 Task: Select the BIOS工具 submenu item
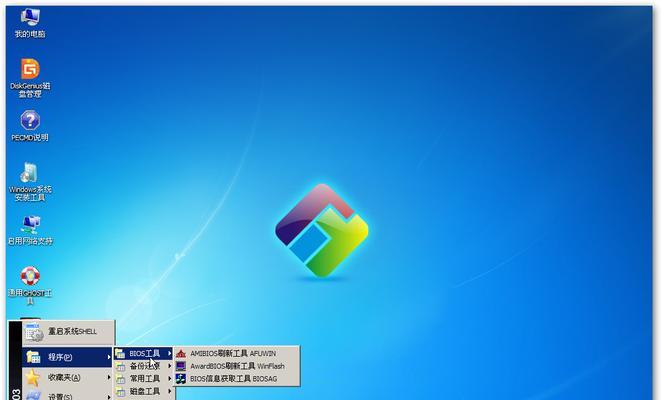pos(144,353)
